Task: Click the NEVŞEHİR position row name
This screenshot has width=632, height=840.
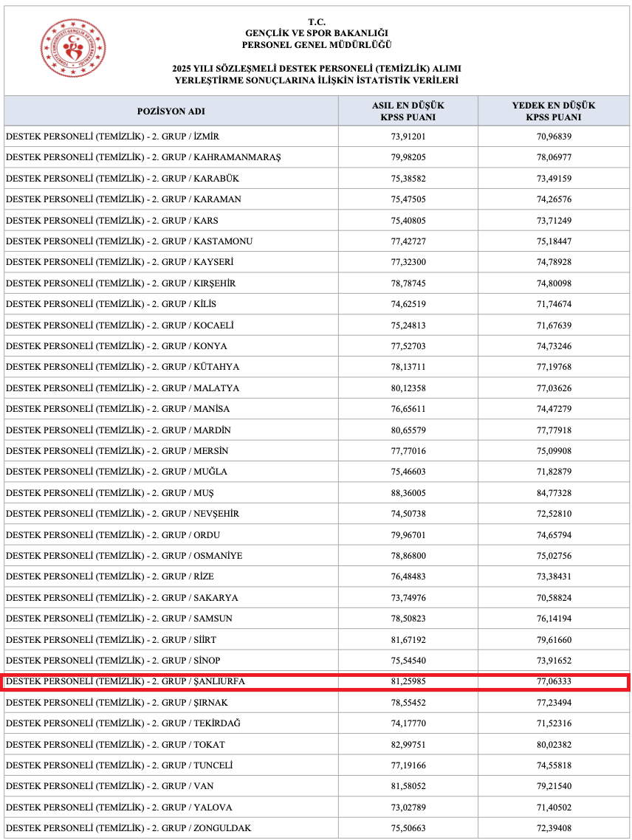Action: pos(123,514)
